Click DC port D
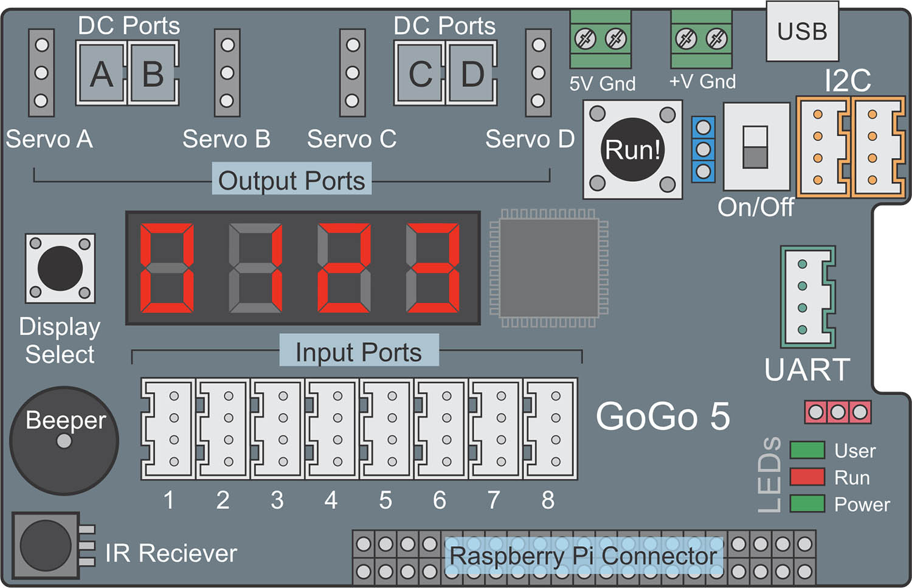Screen dimensions: 912x588 pos(472,74)
